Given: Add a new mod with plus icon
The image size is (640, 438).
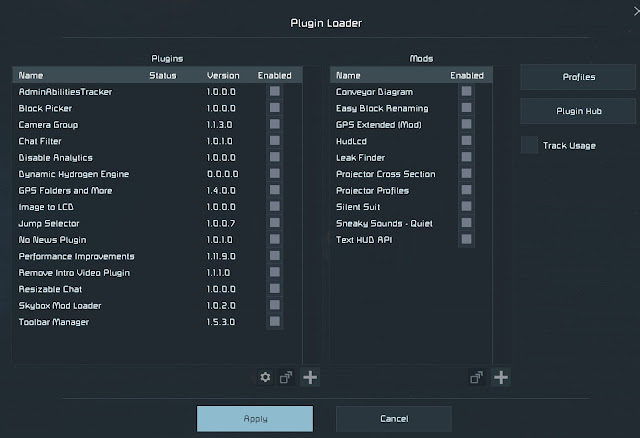Looking at the screenshot, I should pyautogui.click(x=501, y=377).
